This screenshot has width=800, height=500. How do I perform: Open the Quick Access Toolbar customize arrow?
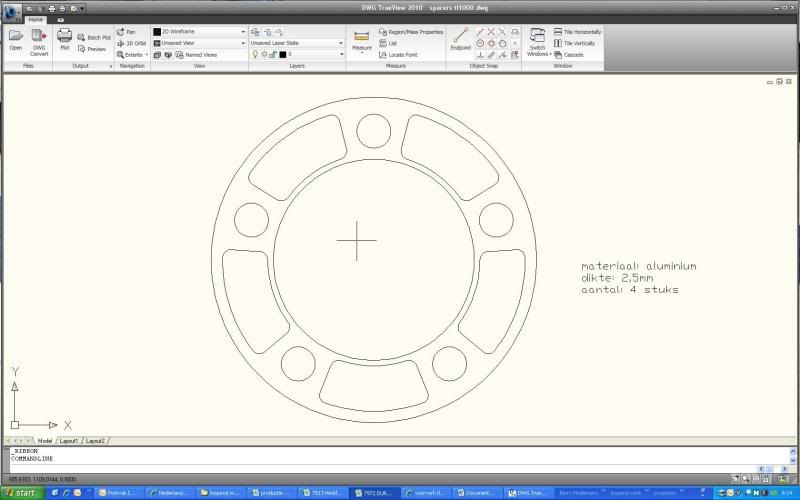point(82,9)
